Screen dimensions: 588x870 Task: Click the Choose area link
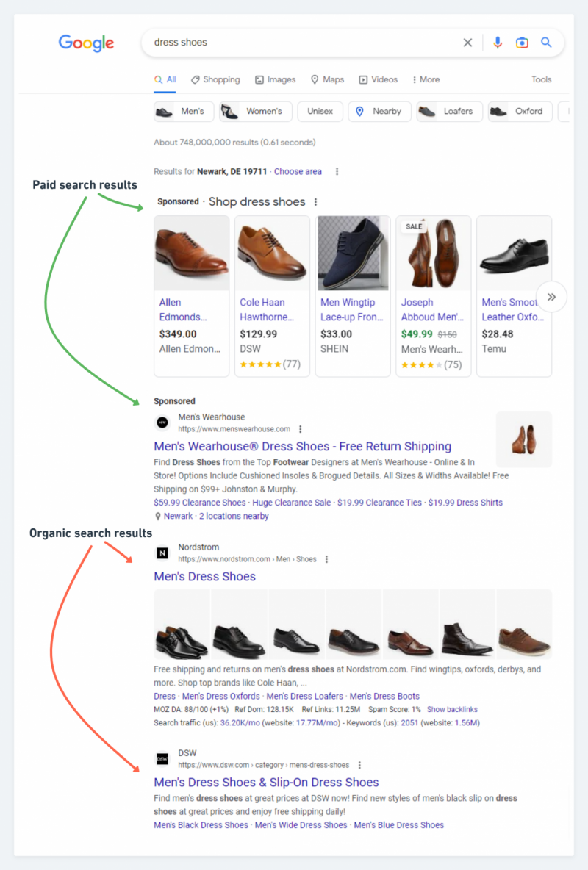(298, 171)
